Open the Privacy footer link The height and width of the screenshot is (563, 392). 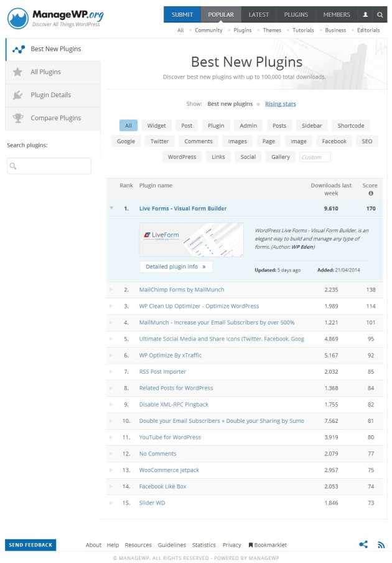(231, 545)
